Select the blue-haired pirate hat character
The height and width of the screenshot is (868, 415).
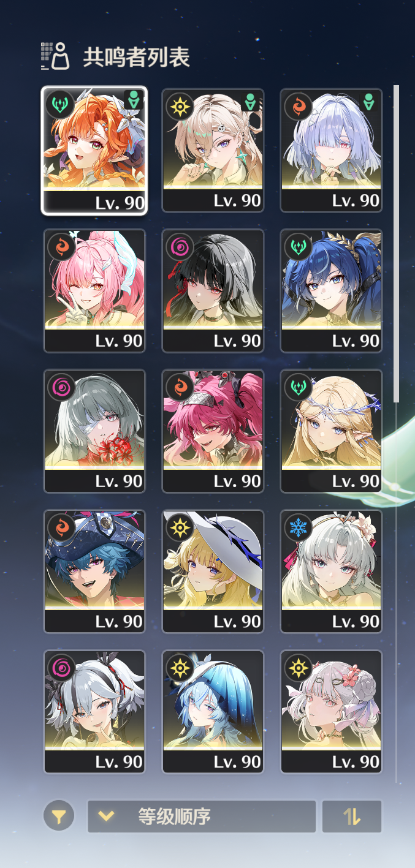click(94, 572)
